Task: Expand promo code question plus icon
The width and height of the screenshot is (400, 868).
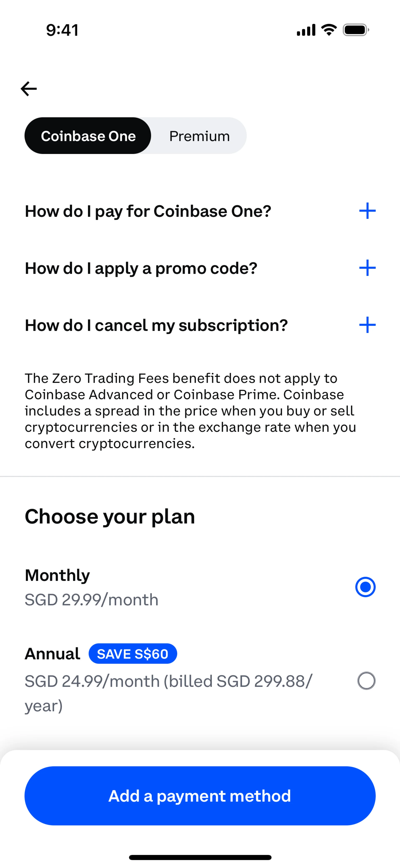Action: click(x=367, y=268)
